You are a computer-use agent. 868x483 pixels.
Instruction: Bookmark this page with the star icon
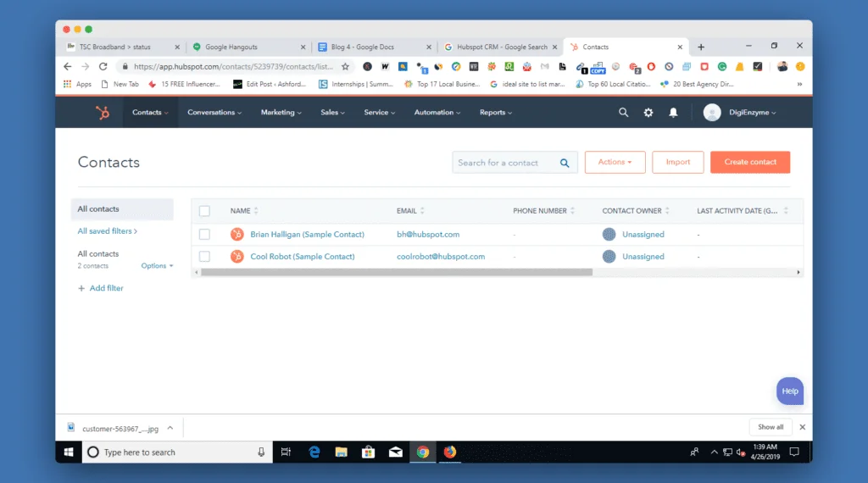346,66
